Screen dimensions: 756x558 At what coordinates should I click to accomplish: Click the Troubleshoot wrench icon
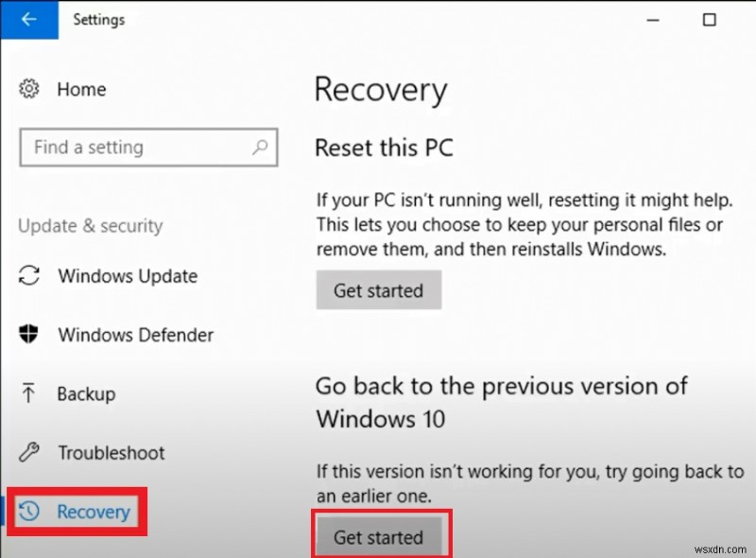point(29,452)
